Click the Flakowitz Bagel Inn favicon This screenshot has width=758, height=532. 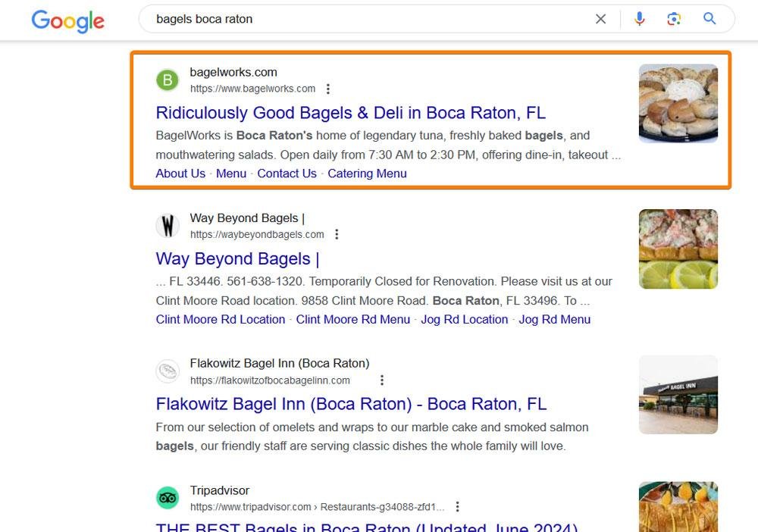pos(168,371)
